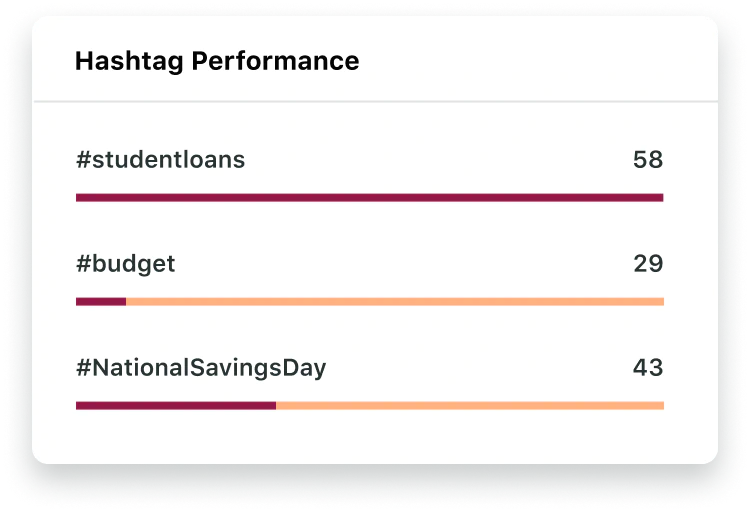Click the full maroon #studentloans bar

click(x=370, y=198)
